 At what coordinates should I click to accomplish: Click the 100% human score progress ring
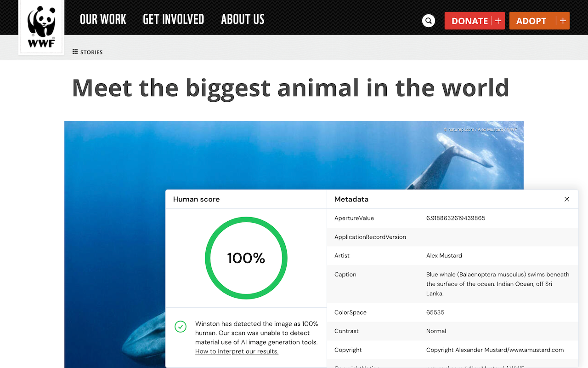pyautogui.click(x=246, y=258)
